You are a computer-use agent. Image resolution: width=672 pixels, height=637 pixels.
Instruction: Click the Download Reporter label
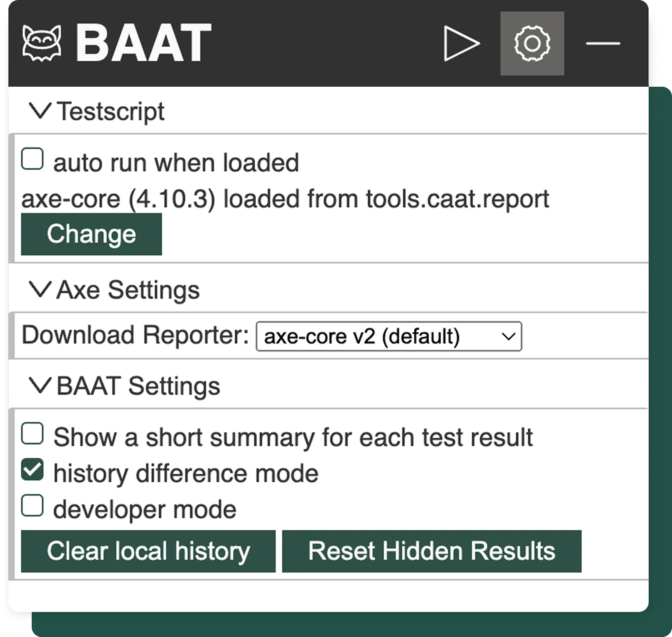(x=135, y=335)
